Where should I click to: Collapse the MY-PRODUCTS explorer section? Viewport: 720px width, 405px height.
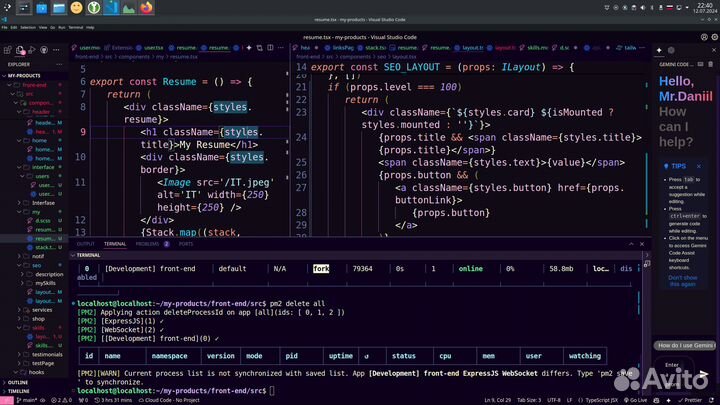pos(22,76)
